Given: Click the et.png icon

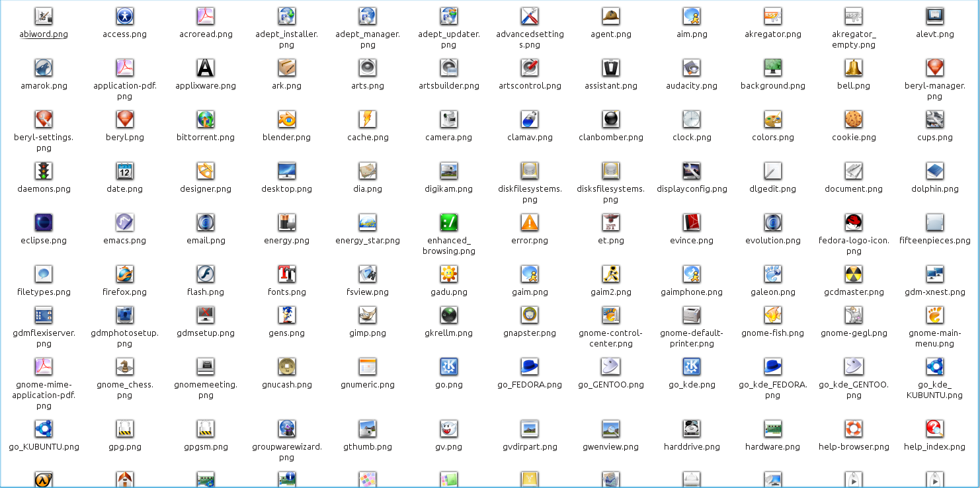Looking at the screenshot, I should tap(611, 222).
